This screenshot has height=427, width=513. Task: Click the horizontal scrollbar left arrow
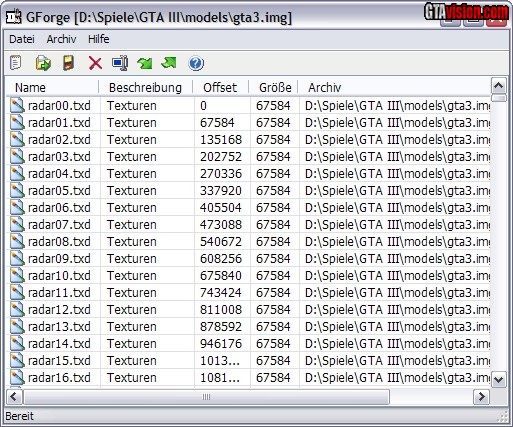coord(14,397)
